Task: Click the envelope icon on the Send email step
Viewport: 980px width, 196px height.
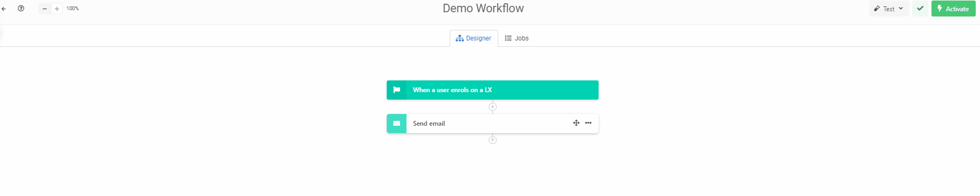Action: coord(396,124)
